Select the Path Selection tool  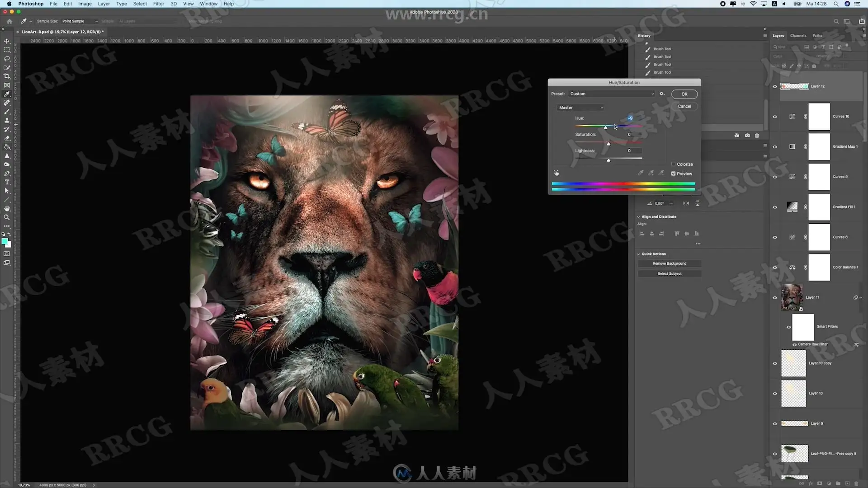point(7,191)
